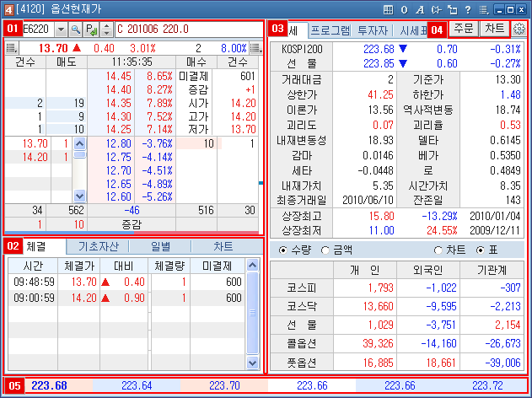This screenshot has width=532, height=398.
Task: Select the 수량 radio button
Action: point(283,250)
